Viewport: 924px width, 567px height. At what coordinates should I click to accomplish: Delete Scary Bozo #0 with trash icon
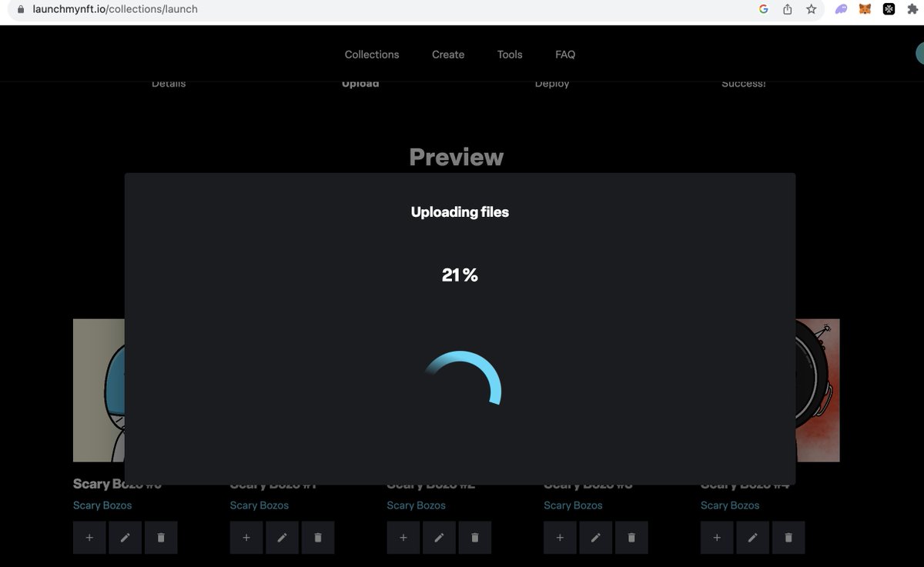point(161,538)
